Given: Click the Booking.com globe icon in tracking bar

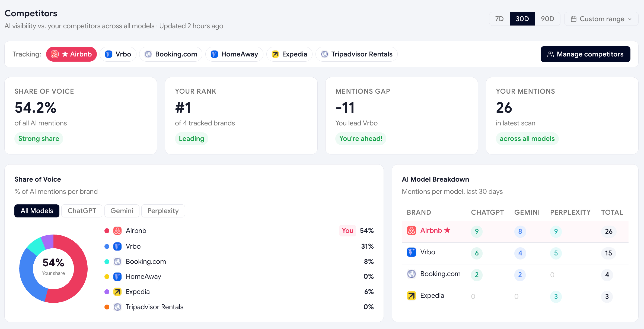Looking at the screenshot, I should point(148,54).
